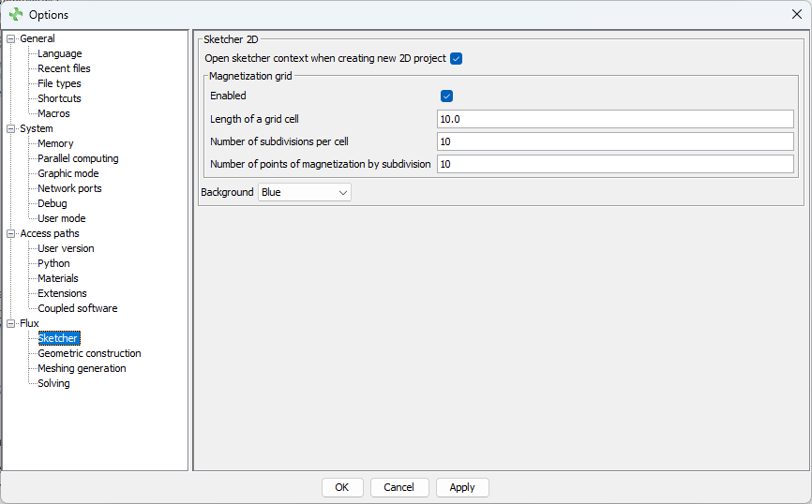This screenshot has height=504, width=812.
Task: Open the Shortcuts settings page
Action: (59, 98)
